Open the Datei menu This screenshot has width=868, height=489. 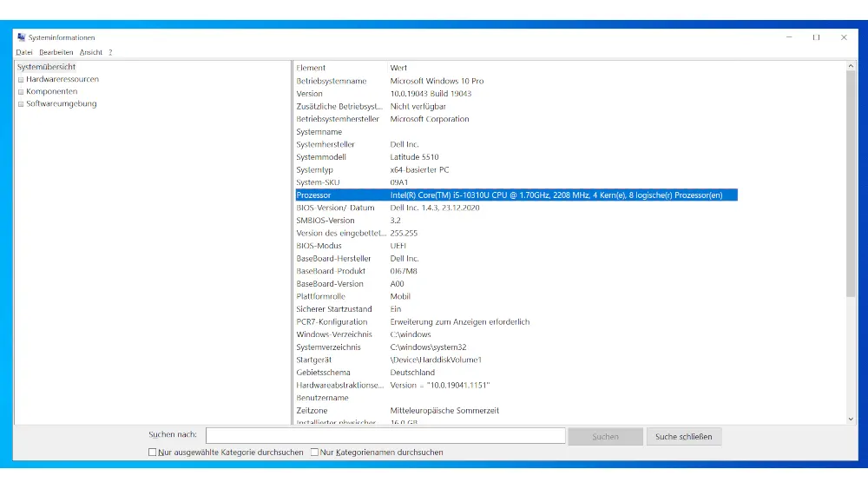[x=23, y=52]
